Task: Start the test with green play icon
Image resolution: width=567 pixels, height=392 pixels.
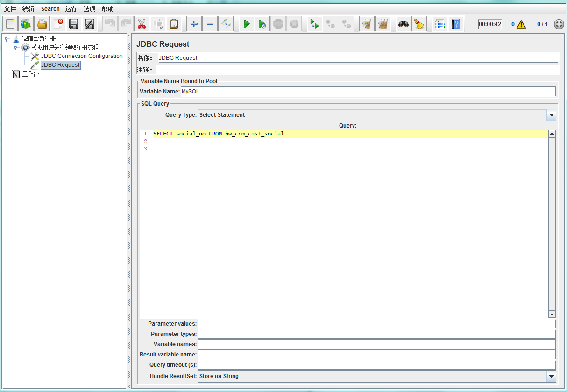Action: pyautogui.click(x=247, y=24)
